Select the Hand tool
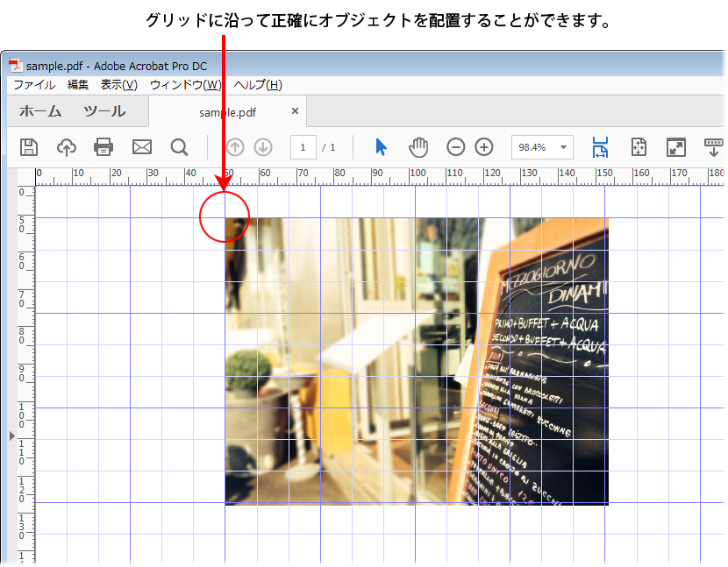This screenshot has height=567, width=728. pos(418,146)
